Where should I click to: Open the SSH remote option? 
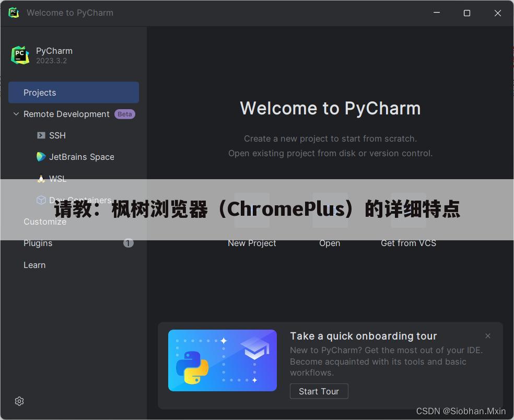(x=57, y=135)
